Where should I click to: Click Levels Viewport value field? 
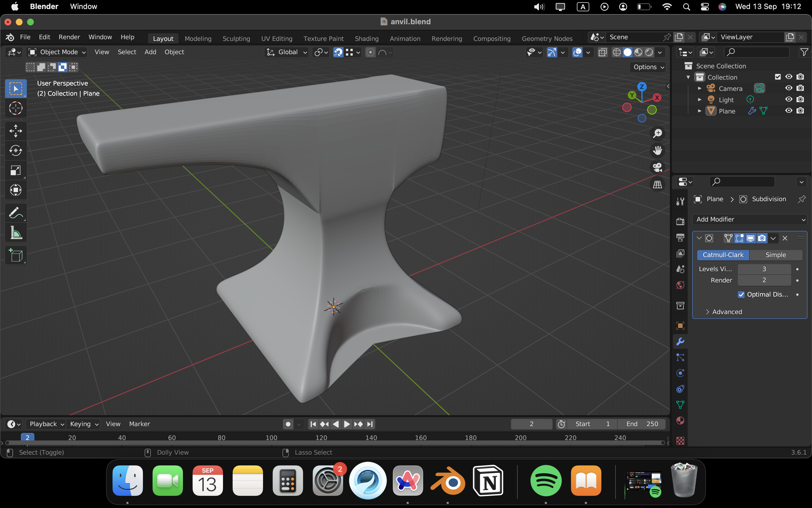[764, 269]
